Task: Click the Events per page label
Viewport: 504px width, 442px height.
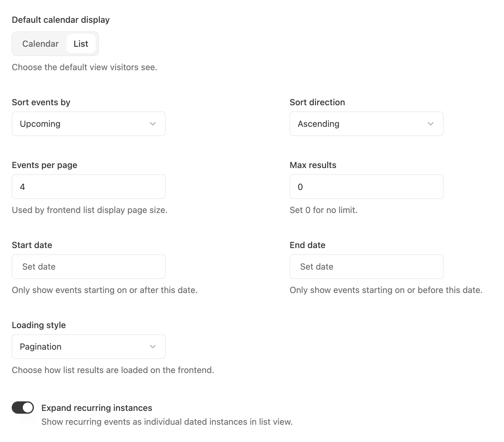Action: 44,165
